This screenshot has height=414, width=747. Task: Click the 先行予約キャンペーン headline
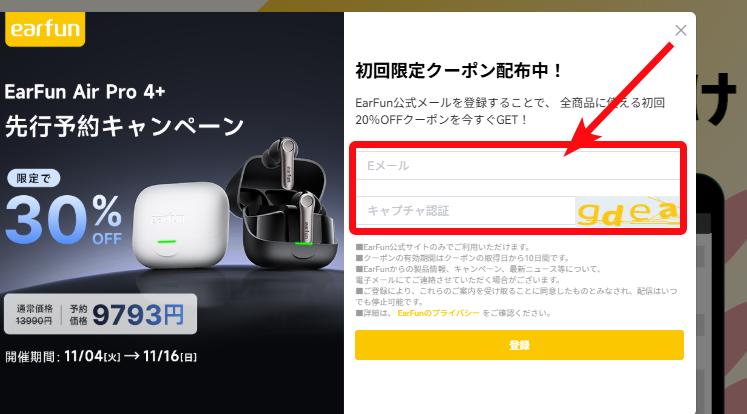(124, 127)
